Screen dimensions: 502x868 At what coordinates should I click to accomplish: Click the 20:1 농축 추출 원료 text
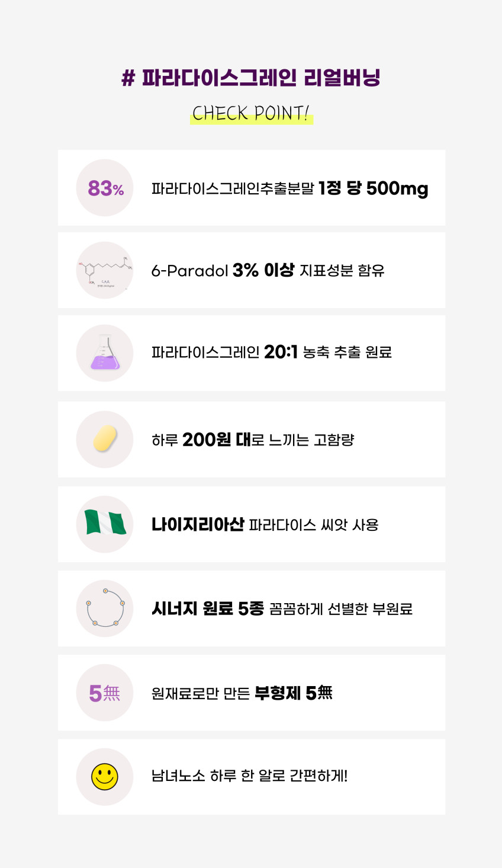(328, 352)
